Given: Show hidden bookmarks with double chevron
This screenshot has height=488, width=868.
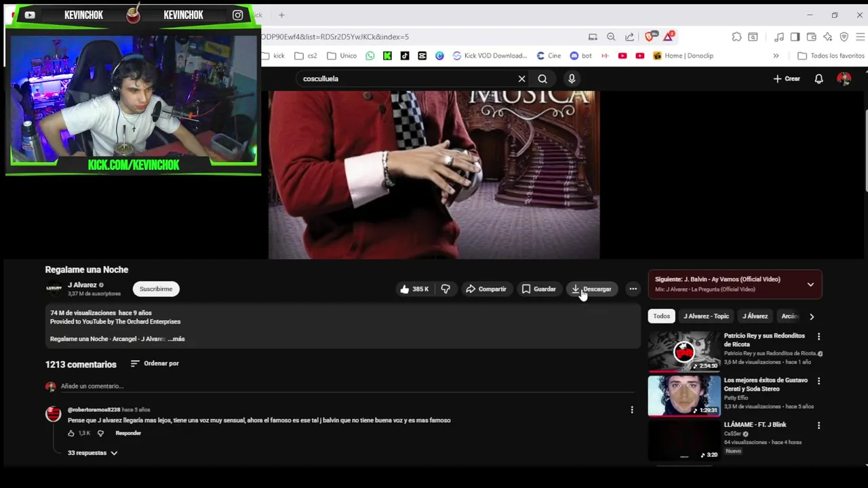Looking at the screenshot, I should (x=776, y=56).
